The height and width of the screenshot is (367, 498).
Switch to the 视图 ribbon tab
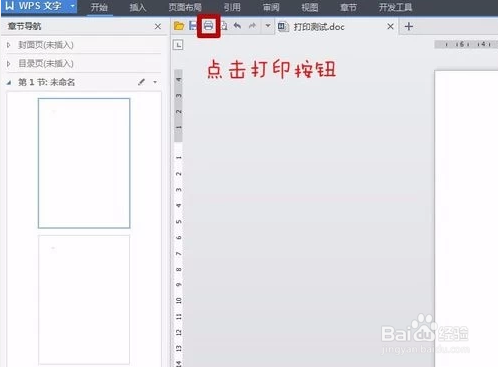pyautogui.click(x=310, y=7)
